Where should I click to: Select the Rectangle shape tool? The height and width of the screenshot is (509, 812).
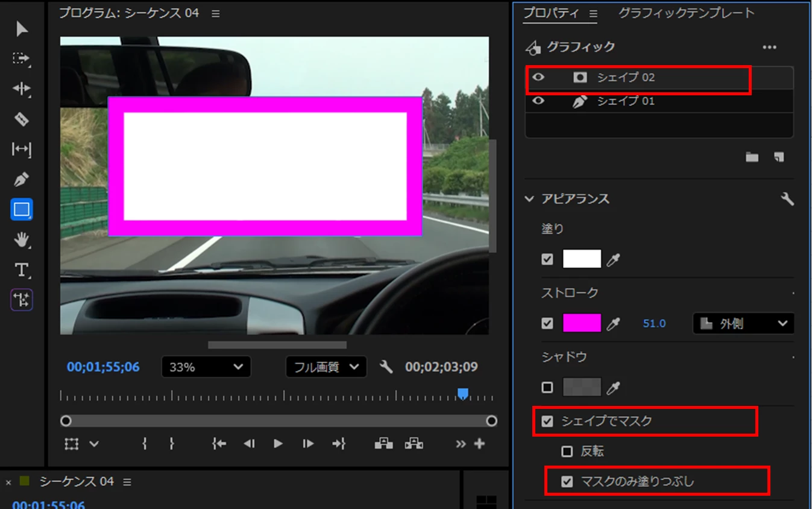pos(22,209)
